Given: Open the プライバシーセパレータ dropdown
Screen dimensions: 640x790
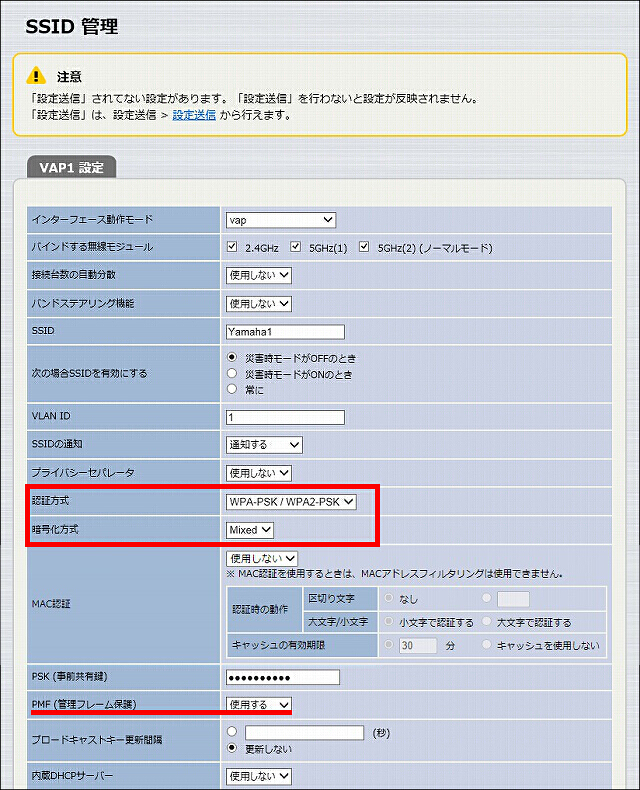Looking at the screenshot, I should point(259,473).
